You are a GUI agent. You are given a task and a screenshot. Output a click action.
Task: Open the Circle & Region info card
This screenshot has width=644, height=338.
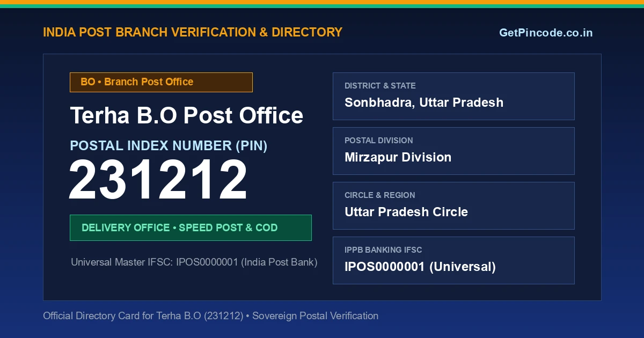click(453, 205)
